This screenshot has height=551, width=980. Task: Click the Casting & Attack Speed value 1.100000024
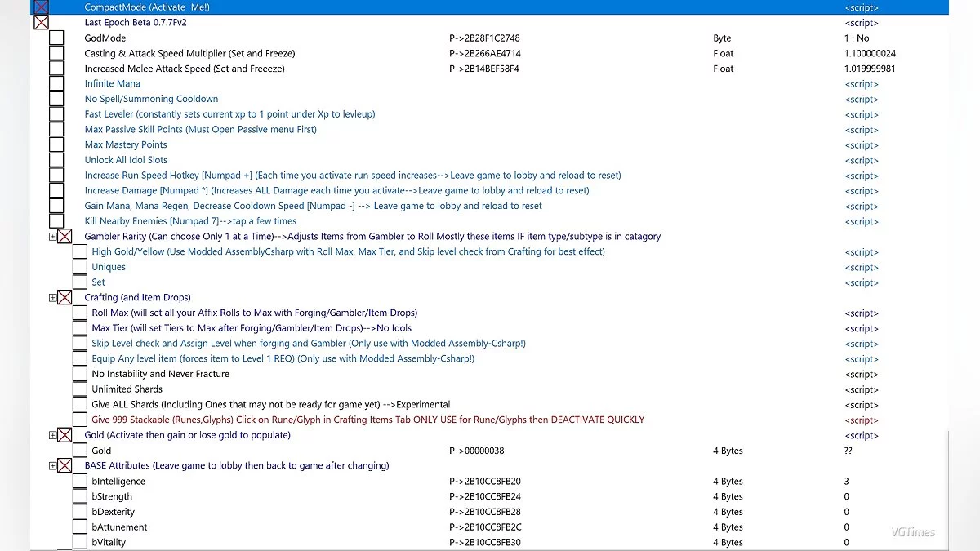coord(870,53)
